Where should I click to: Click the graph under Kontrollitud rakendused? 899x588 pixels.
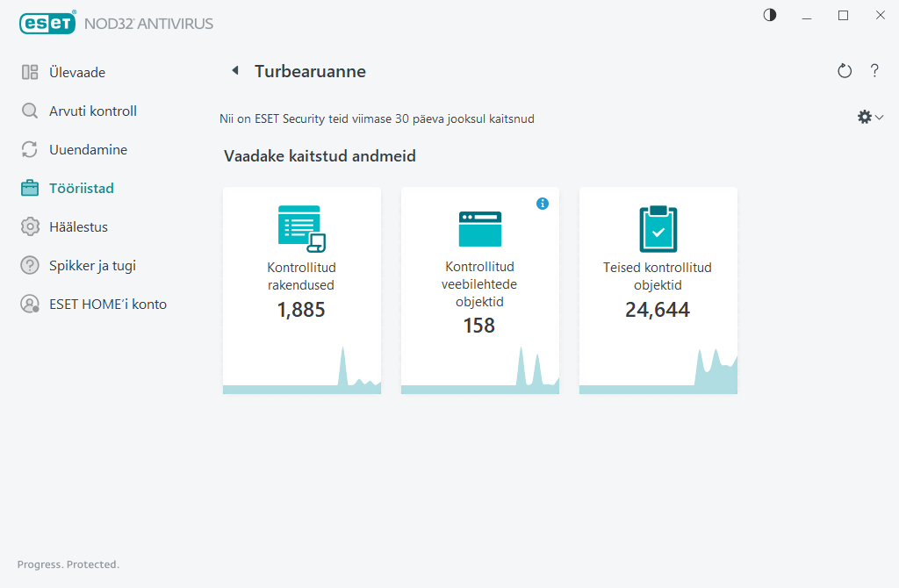302,369
